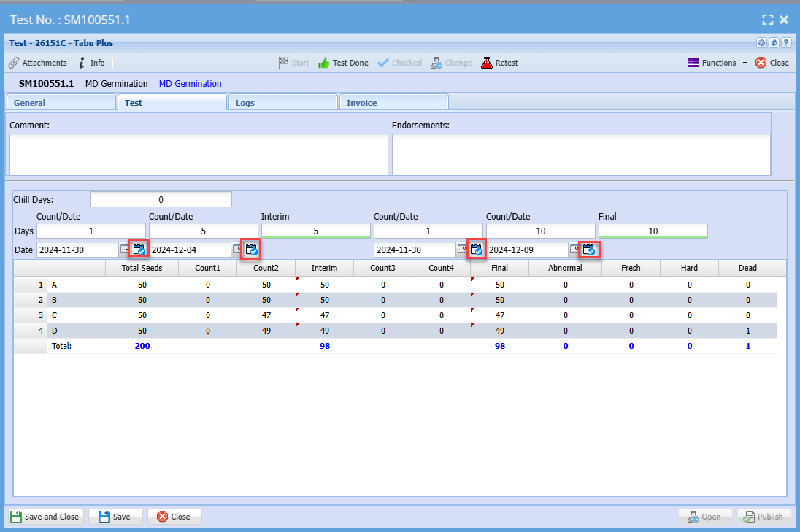
Task: Select the Invoice tab
Action: pyautogui.click(x=393, y=103)
